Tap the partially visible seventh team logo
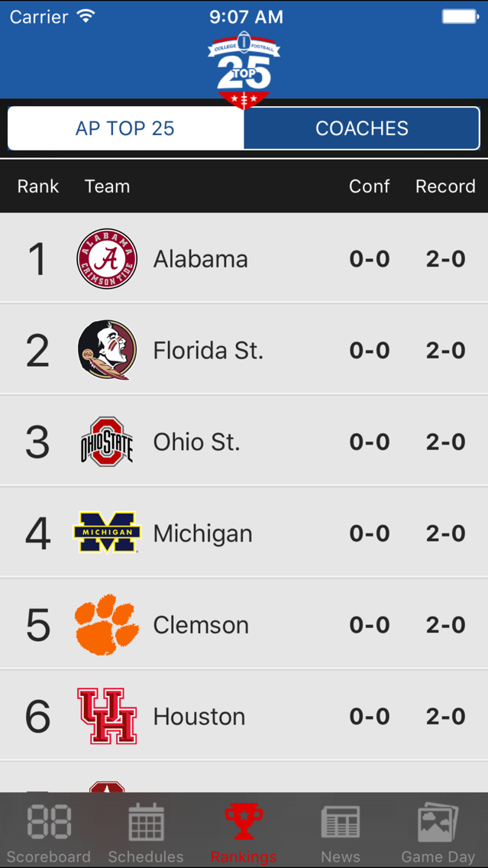Image resolution: width=488 pixels, height=868 pixels. [107, 786]
